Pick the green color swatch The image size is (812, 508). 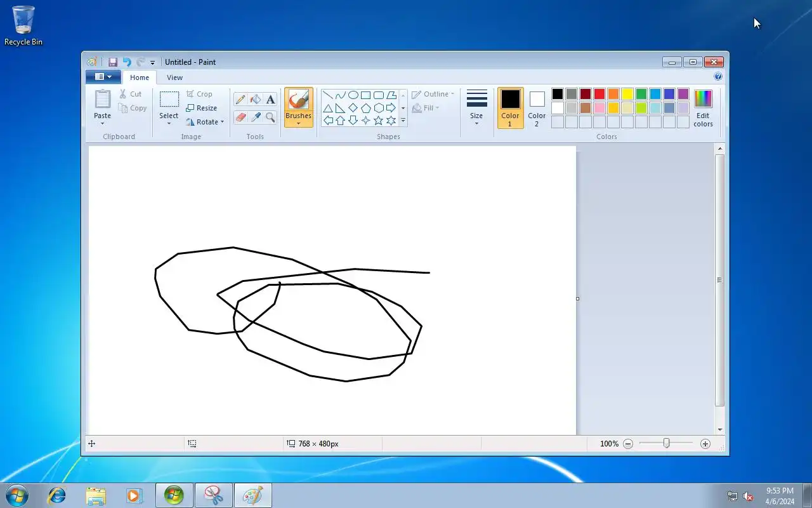641,94
